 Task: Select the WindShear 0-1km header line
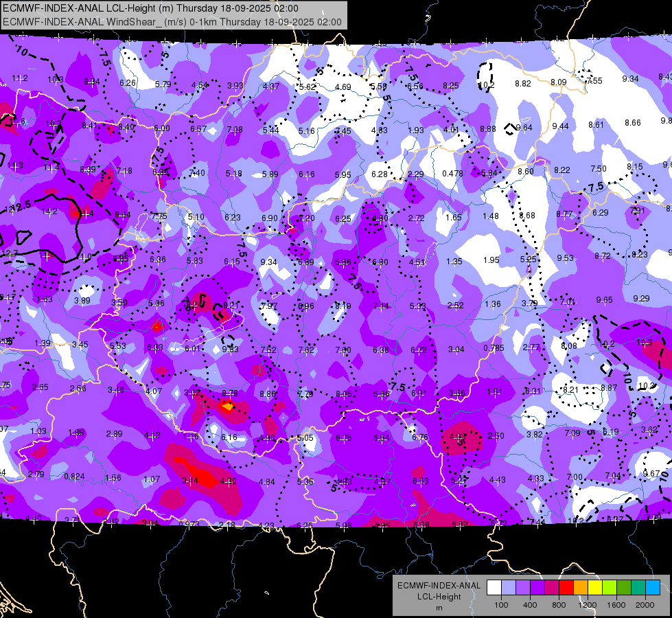coord(172,22)
